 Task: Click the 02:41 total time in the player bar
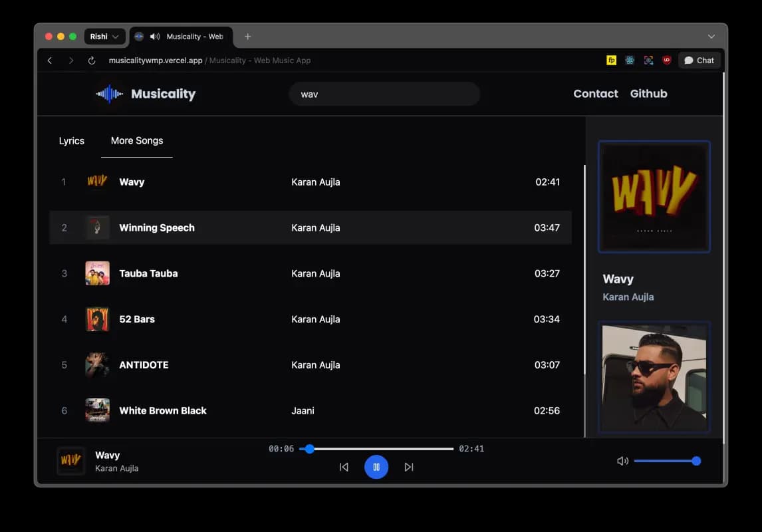coord(471,448)
